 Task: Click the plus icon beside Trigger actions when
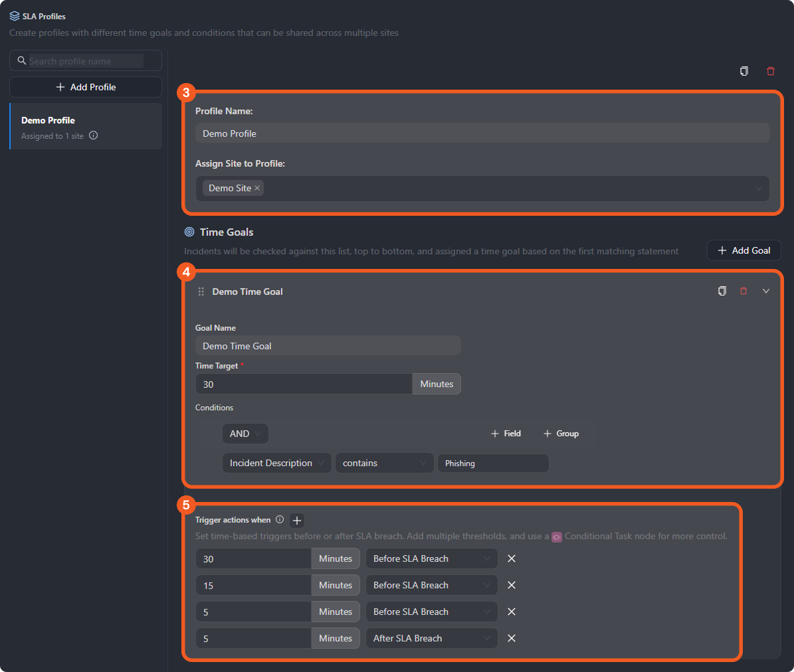pos(297,521)
